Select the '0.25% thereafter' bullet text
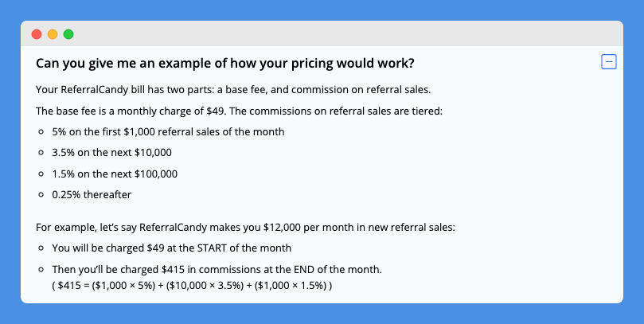The image size is (644, 324). (92, 195)
